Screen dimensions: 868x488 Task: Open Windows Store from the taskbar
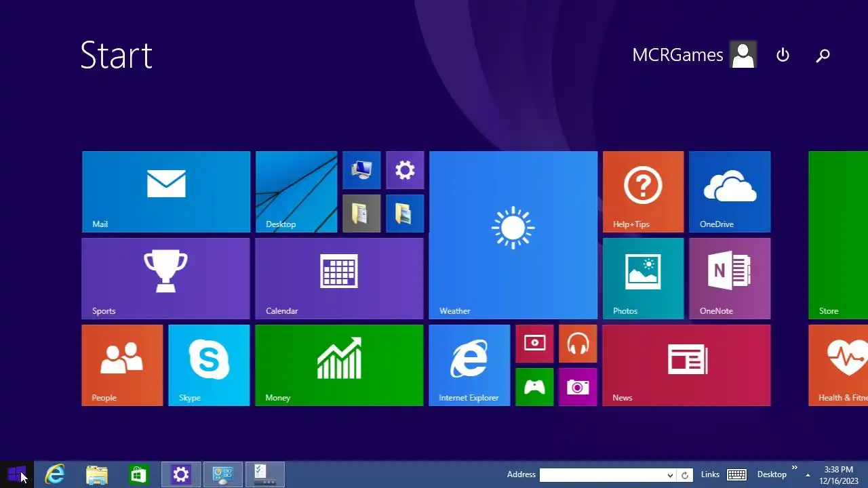138,474
